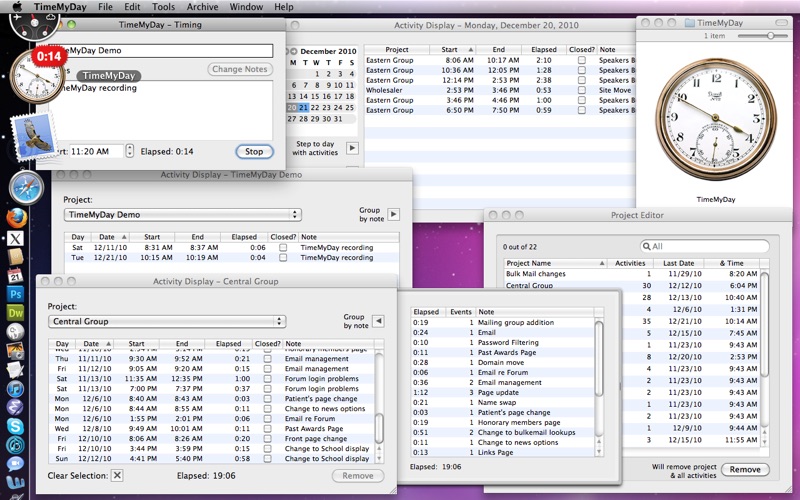Select the Mailing group addition note row
Viewport: 800px width, 500px height.
coord(503,322)
